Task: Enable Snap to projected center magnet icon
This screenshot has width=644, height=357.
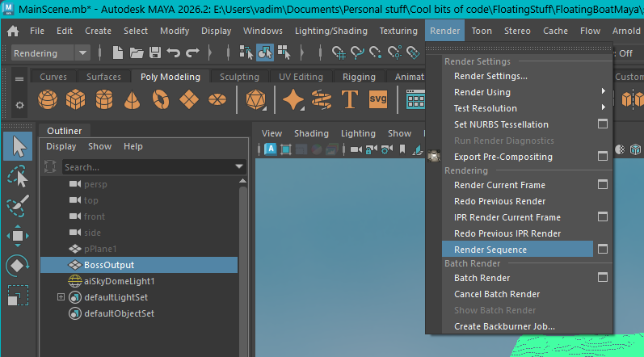Action: pos(394,53)
